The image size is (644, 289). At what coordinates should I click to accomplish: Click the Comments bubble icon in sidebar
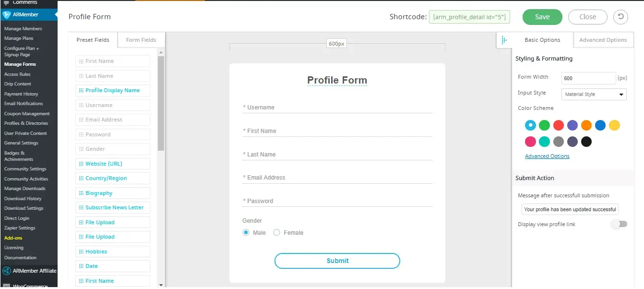pyautogui.click(x=6, y=2)
